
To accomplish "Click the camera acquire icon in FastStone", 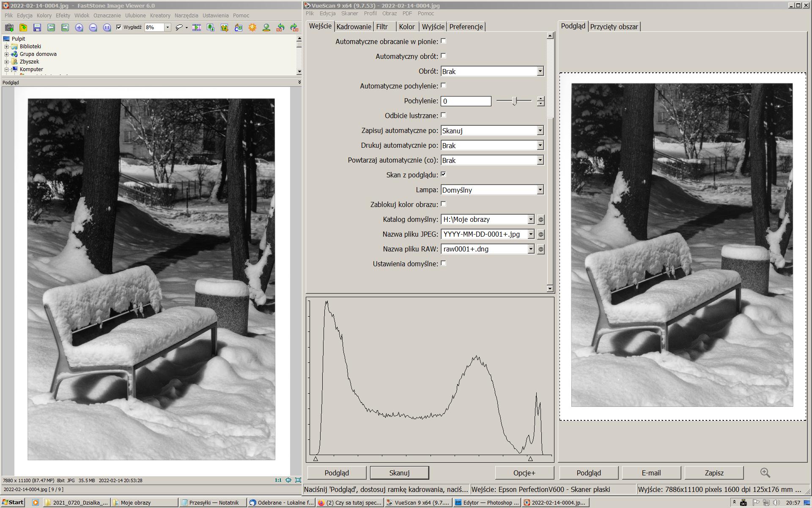I will (9, 28).
